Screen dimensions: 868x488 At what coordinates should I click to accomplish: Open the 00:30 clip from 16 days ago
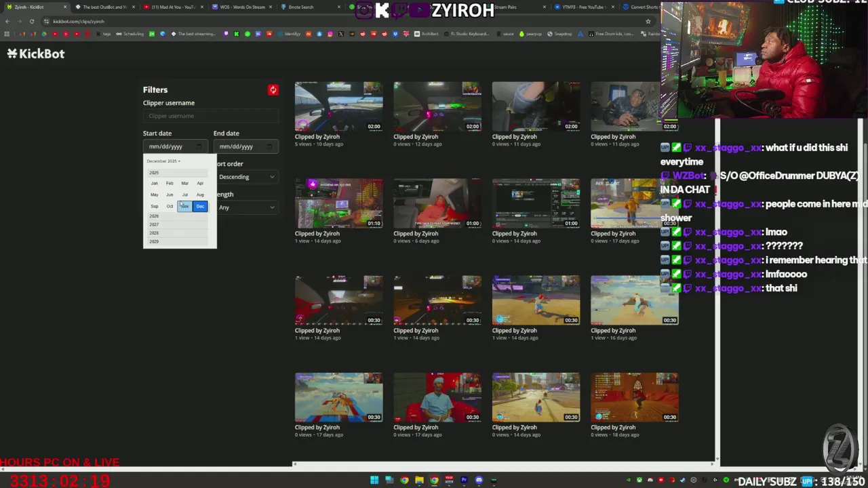coord(634,300)
